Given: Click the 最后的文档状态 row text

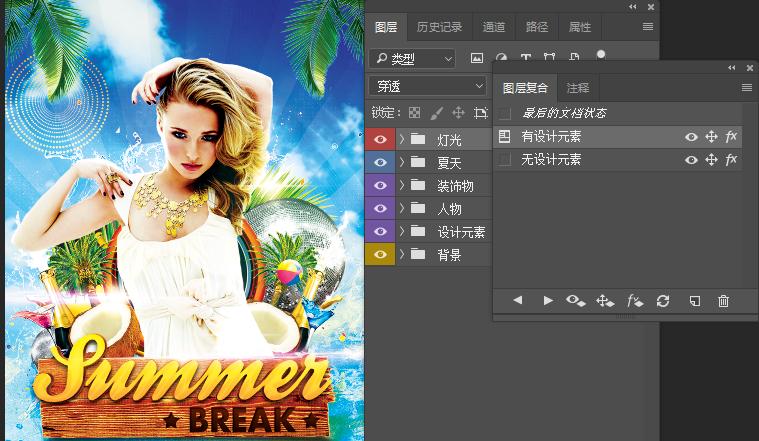Looking at the screenshot, I should tap(564, 113).
